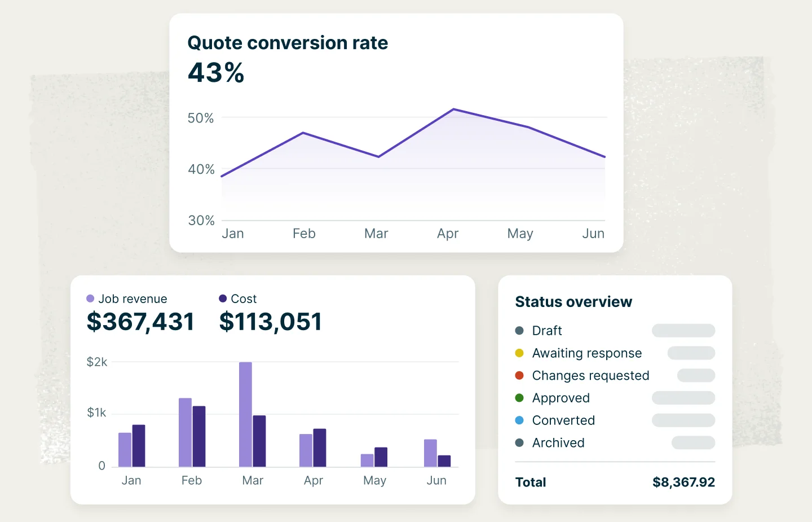Select the $113,051 cost figure
812x522 pixels.
(x=270, y=322)
